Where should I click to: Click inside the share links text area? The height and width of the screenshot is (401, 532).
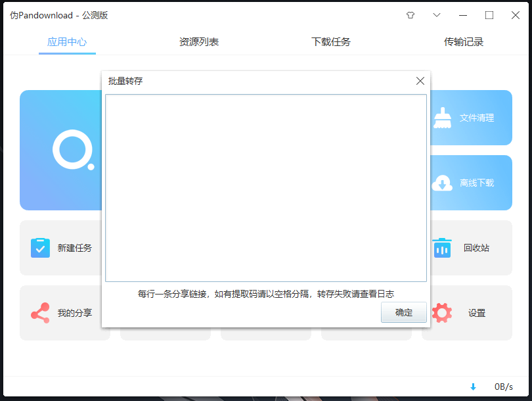266,188
